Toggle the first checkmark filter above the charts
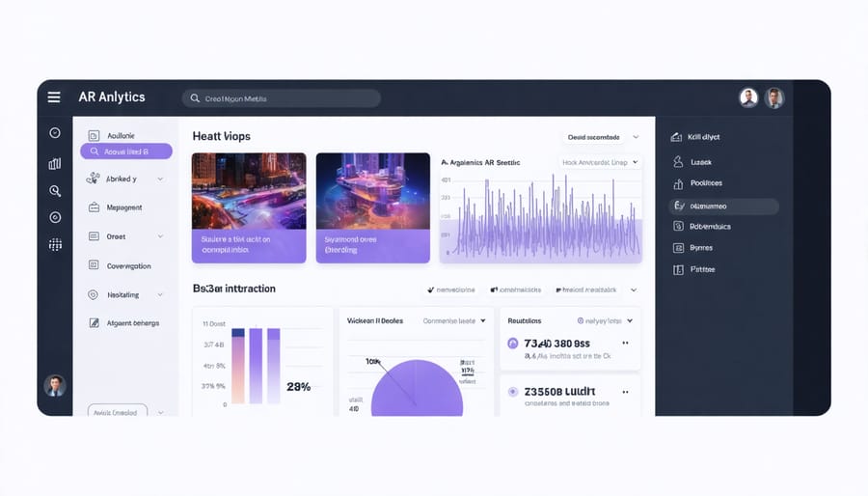This screenshot has width=868, height=496. pos(451,289)
